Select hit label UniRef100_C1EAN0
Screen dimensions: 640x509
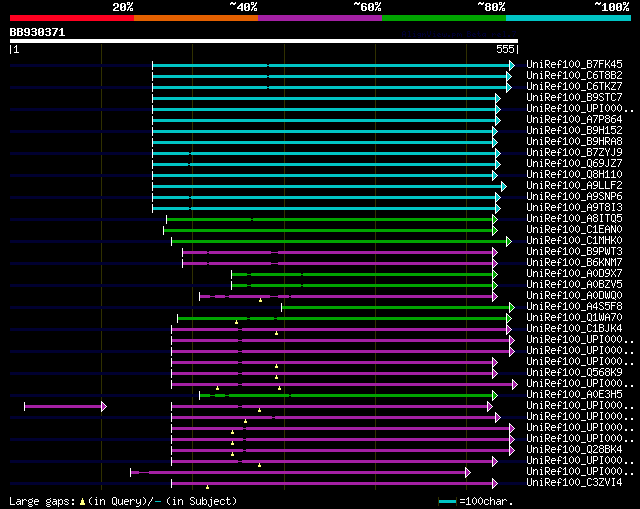click(x=574, y=230)
